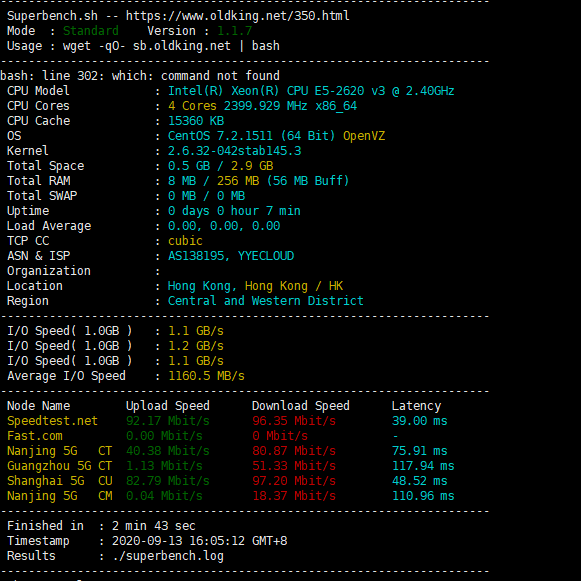Click the green Standard mode text
The height and width of the screenshot is (581, 581).
91,31
